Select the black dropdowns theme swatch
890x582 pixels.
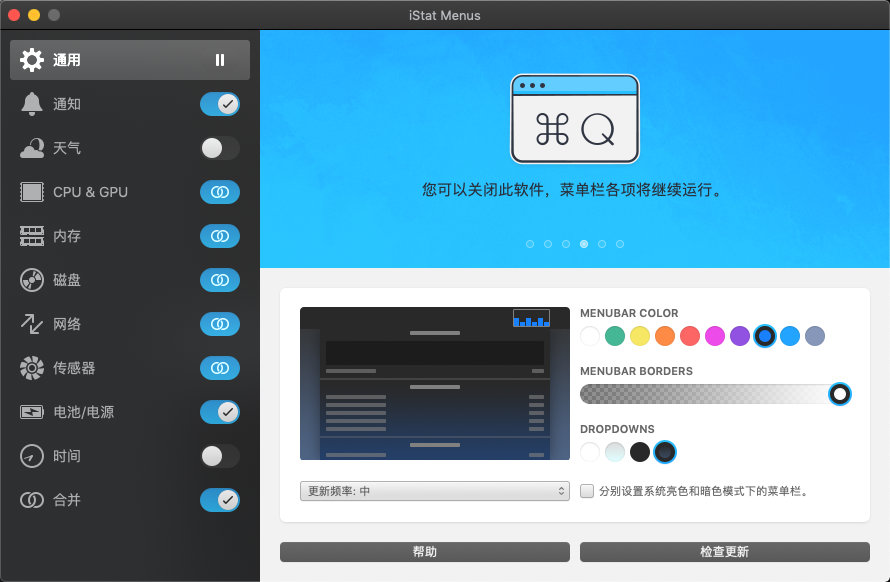(640, 452)
